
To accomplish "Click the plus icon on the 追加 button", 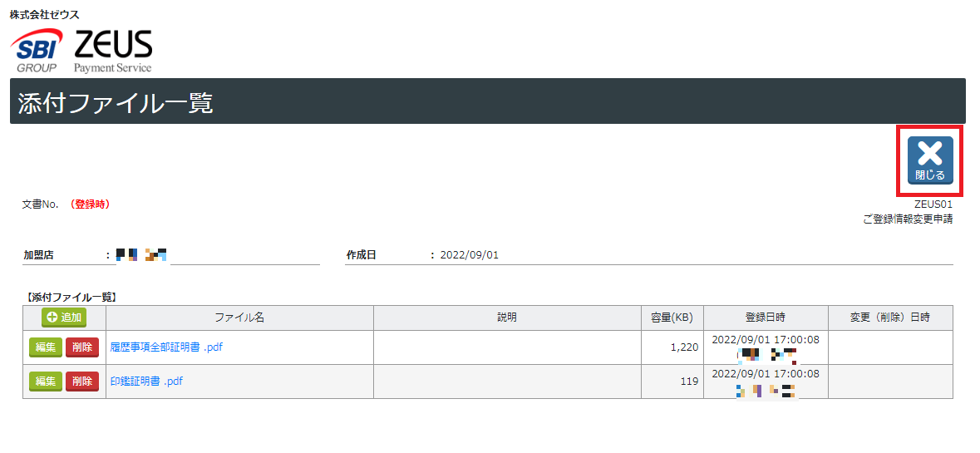I will click(x=52, y=318).
